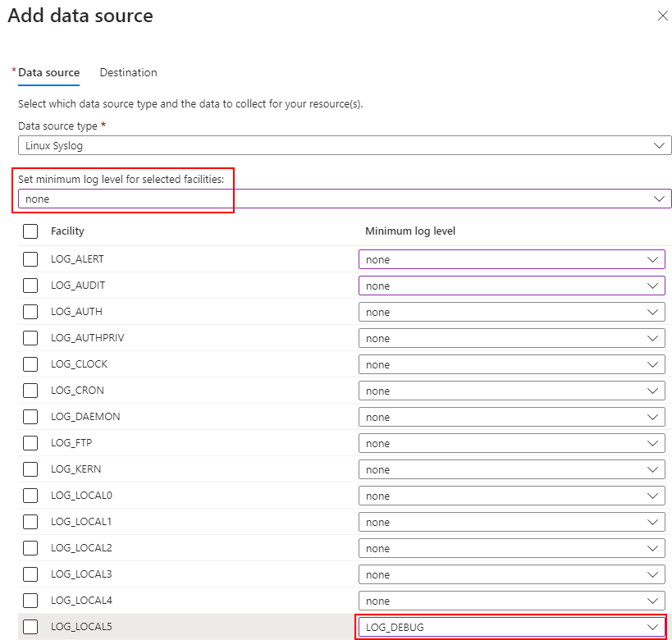Open the Data source type dropdown
The width and height of the screenshot is (672, 640).
click(345, 145)
